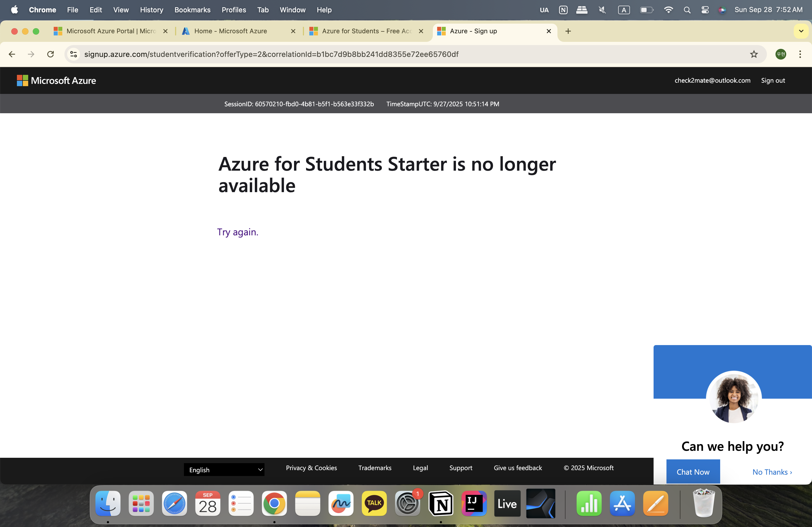Open System Settings from the dock
The image size is (812, 527).
407,503
